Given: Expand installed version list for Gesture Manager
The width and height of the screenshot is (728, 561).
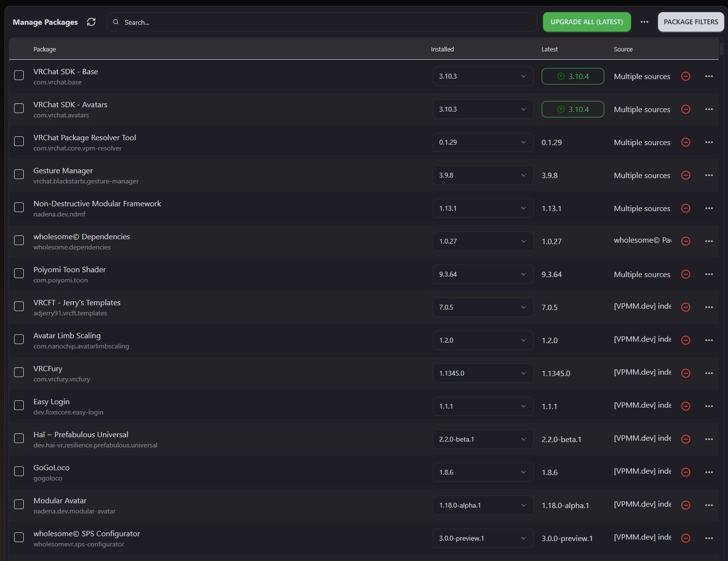Looking at the screenshot, I should coord(483,175).
